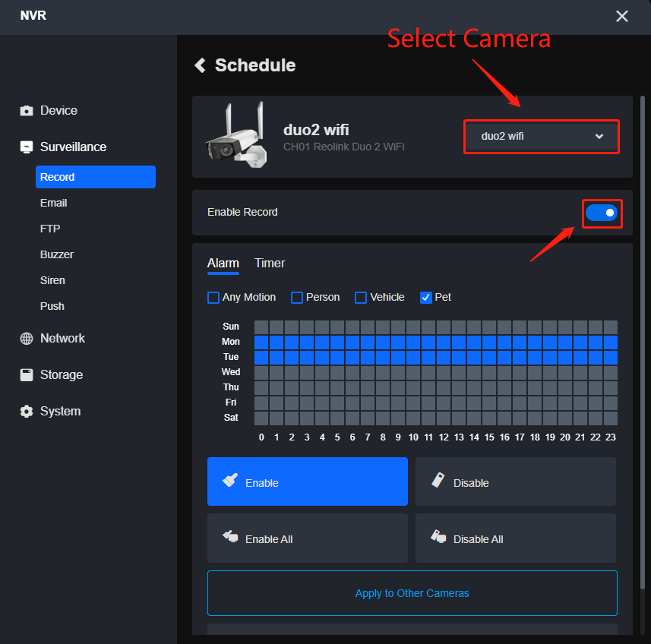
Task: Enable the Person detection checkbox
Action: click(x=296, y=298)
